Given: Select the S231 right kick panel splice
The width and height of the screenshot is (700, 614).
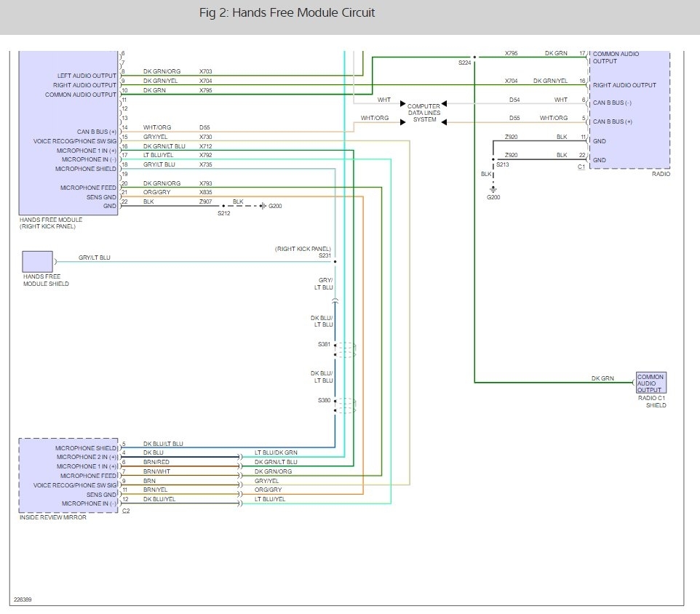Looking at the screenshot, I should pyautogui.click(x=335, y=260).
